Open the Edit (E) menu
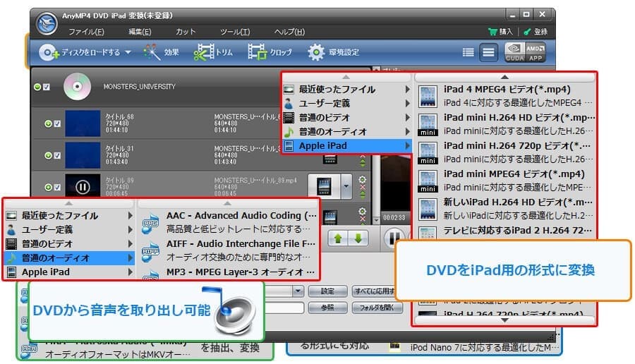Image resolution: width=635 pixels, height=364 pixels. click(x=140, y=32)
